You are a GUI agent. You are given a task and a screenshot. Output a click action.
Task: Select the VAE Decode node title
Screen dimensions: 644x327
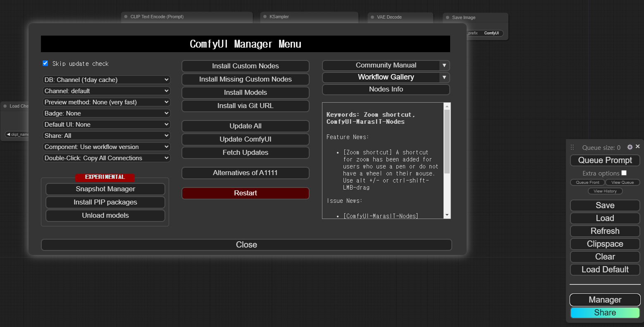click(389, 17)
